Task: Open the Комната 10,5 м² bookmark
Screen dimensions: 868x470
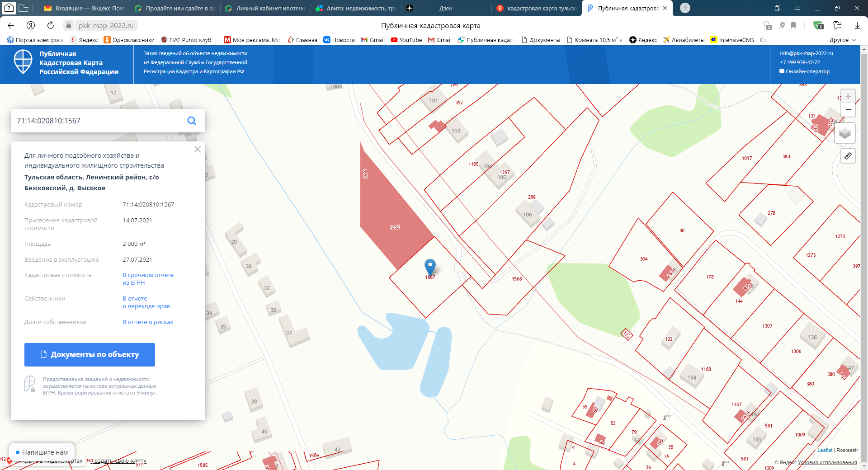Action: tap(594, 40)
